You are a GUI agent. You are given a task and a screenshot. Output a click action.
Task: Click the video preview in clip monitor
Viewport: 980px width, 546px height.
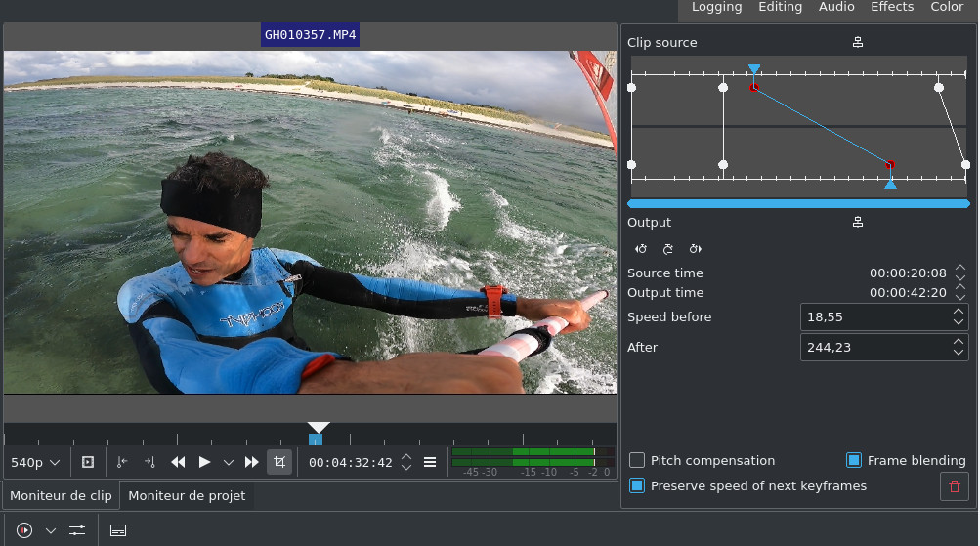click(310, 223)
